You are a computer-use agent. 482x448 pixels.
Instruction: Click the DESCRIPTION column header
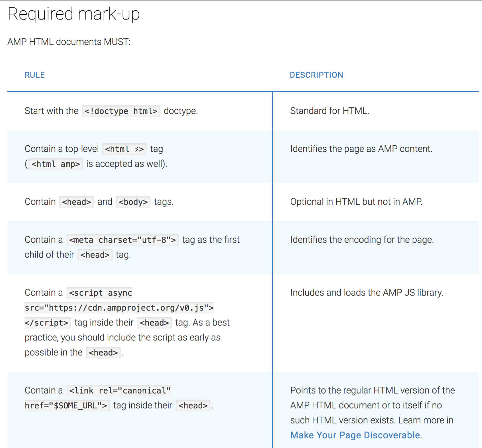[316, 75]
